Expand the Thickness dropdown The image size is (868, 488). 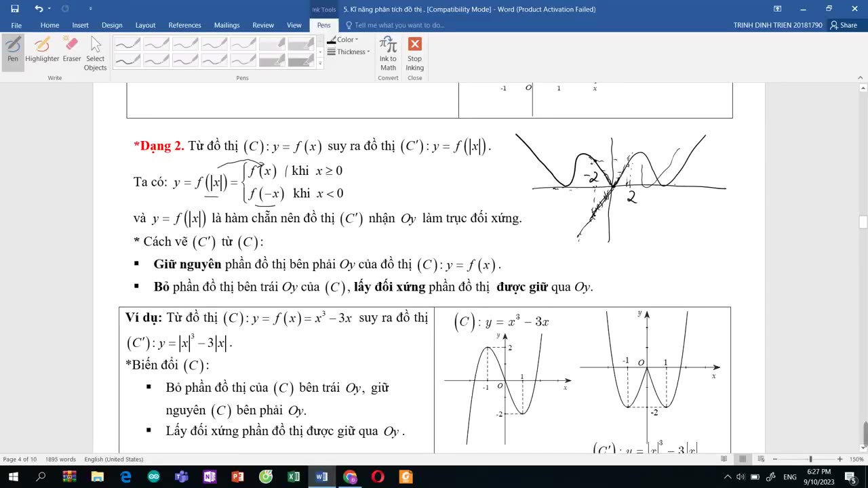click(x=349, y=52)
